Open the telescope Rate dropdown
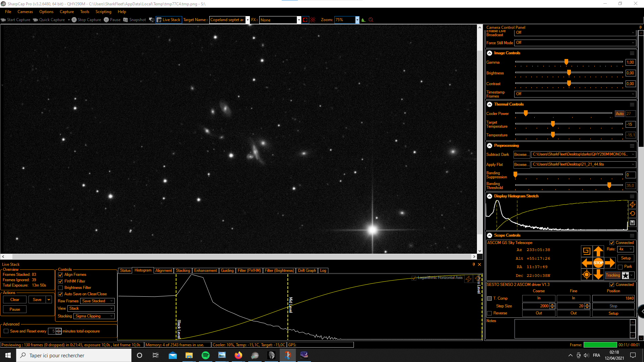This screenshot has height=362, width=644. 625,249
